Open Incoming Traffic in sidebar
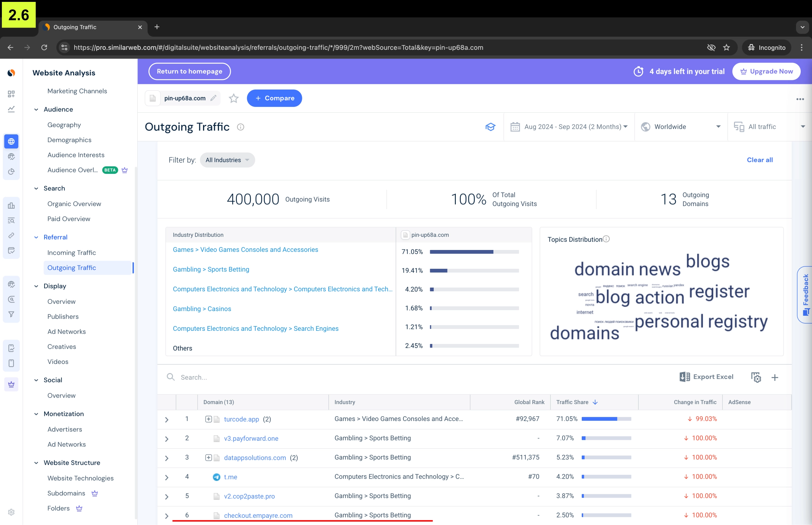This screenshot has width=812, height=525. click(x=72, y=252)
